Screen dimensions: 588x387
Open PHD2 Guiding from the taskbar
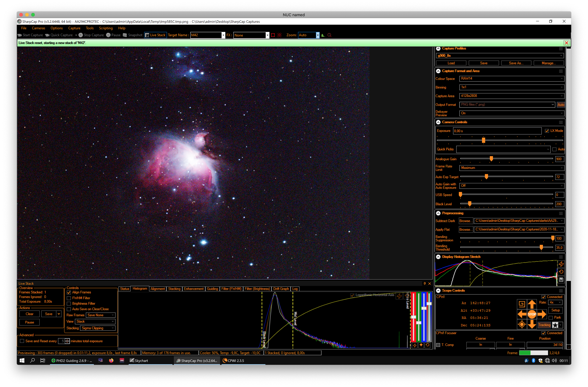[x=72, y=361]
